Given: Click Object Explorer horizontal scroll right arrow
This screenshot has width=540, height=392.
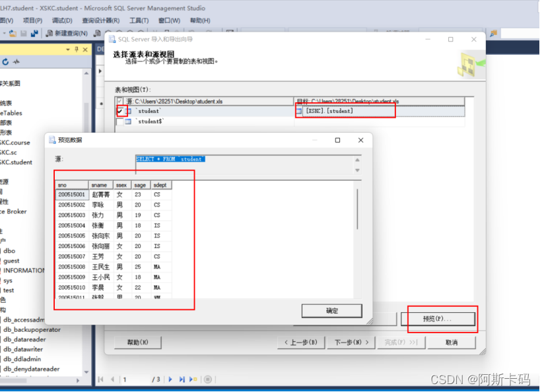Looking at the screenshot, I should (x=78, y=381).
